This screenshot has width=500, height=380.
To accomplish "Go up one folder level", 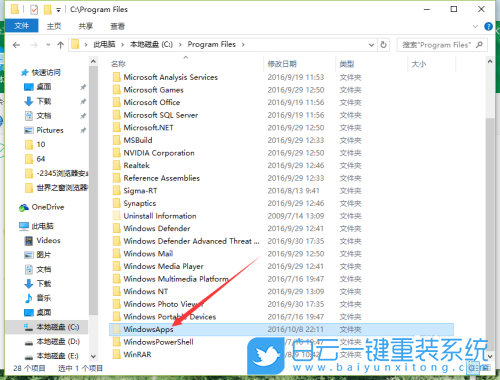I will pos(60,45).
